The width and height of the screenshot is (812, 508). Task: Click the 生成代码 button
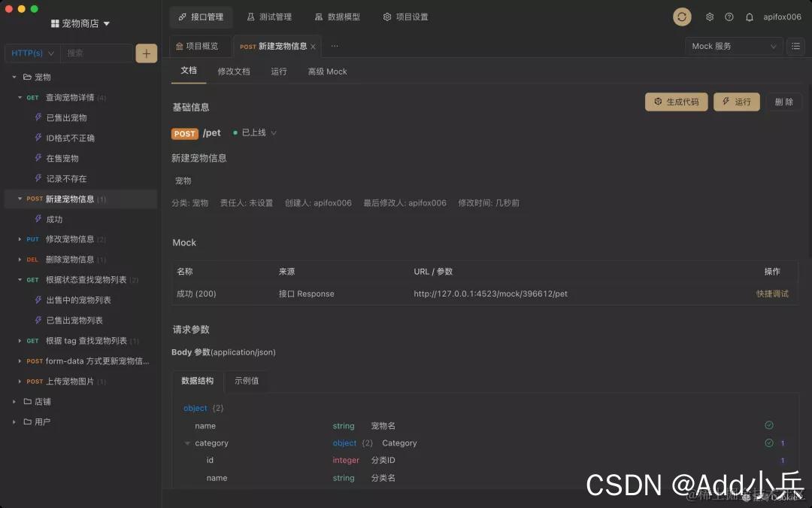click(x=676, y=102)
